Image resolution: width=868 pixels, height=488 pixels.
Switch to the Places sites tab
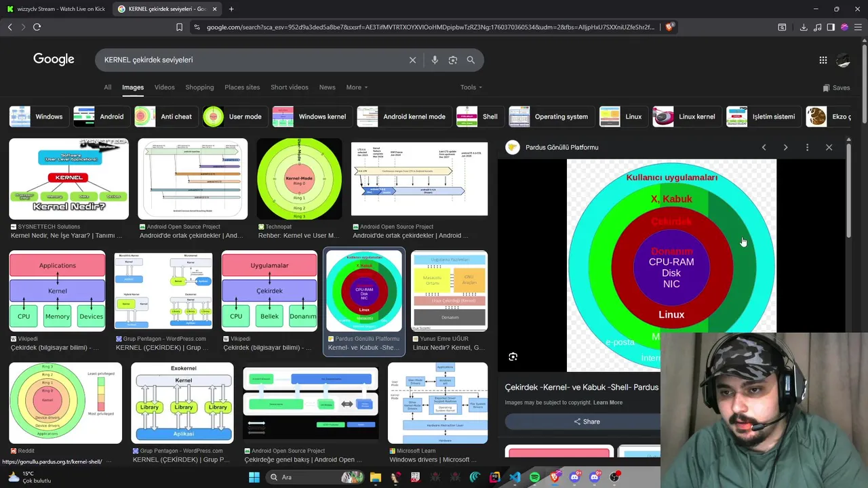click(242, 87)
